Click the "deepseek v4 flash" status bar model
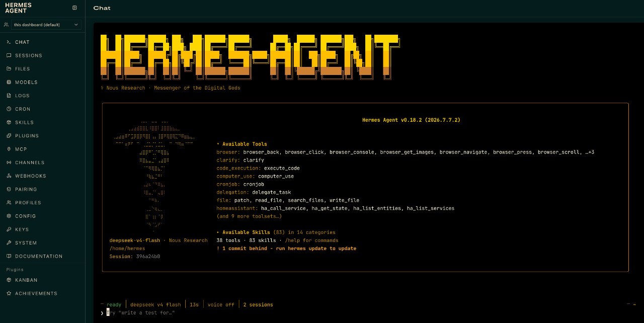The image size is (644, 323). coord(155,305)
